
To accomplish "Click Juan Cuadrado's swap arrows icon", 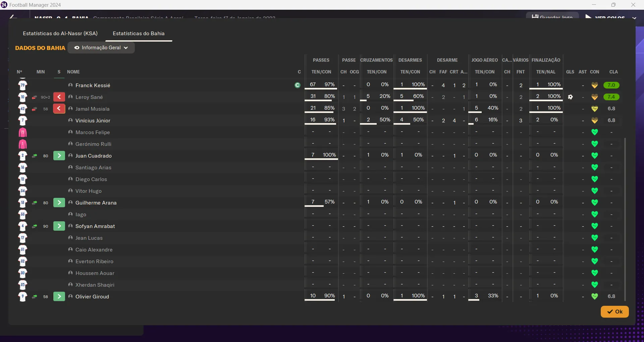I will click(x=34, y=156).
